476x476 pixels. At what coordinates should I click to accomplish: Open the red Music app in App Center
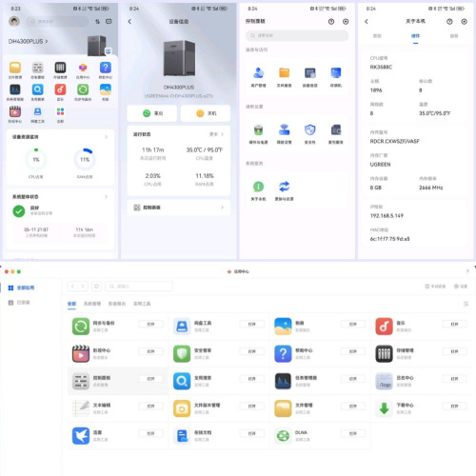[x=384, y=327]
